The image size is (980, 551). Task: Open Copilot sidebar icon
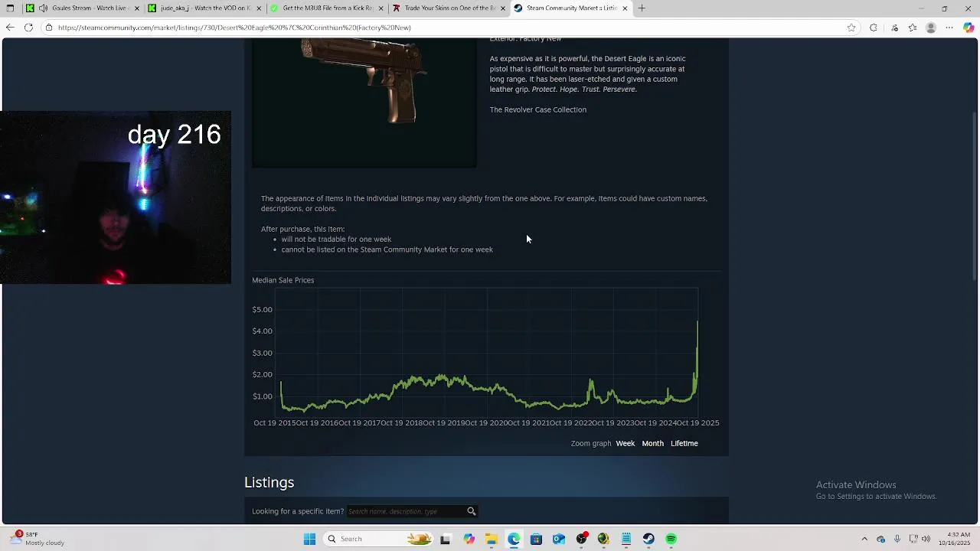point(969,28)
